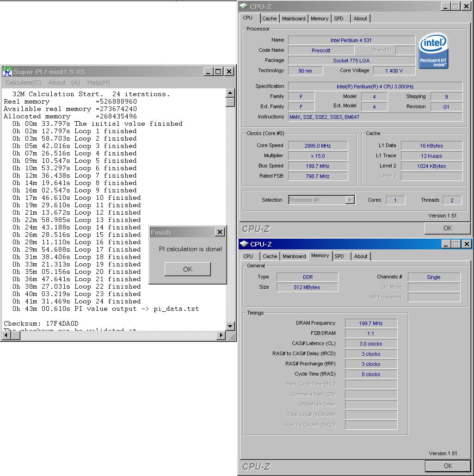Click the Multiplier value x 15.0

coord(318,156)
